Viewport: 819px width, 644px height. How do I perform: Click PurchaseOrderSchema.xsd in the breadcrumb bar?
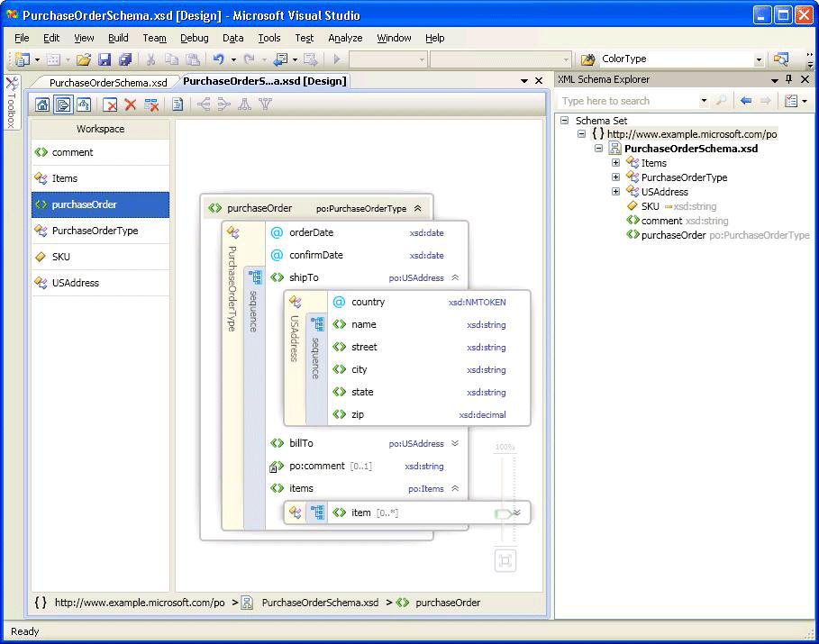[x=320, y=603]
